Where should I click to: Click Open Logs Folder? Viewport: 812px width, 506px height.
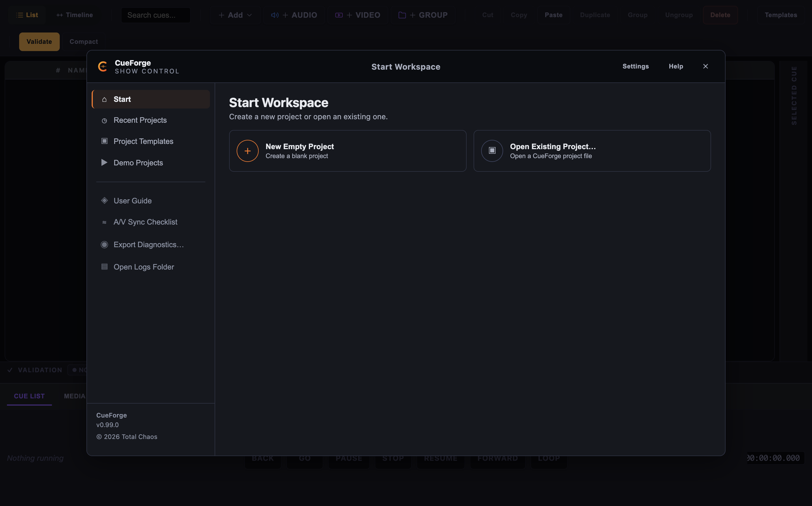coord(151,267)
